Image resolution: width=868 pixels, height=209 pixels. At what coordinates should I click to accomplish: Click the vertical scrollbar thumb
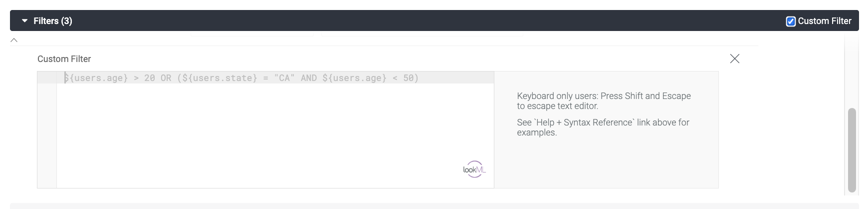point(852,150)
